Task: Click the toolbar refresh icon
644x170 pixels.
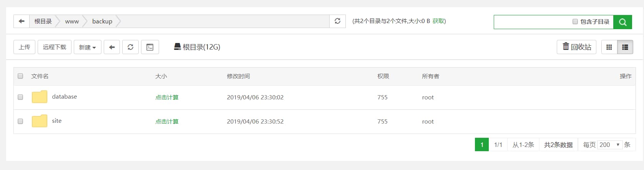Action: point(131,47)
